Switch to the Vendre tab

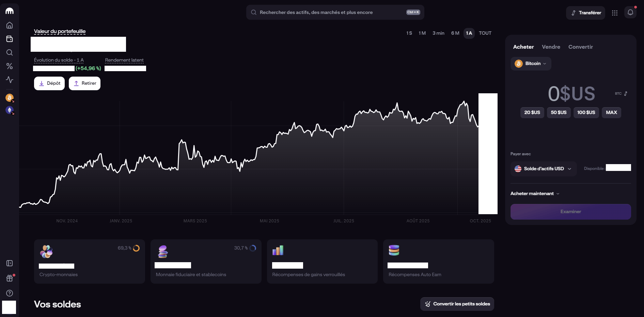point(551,47)
